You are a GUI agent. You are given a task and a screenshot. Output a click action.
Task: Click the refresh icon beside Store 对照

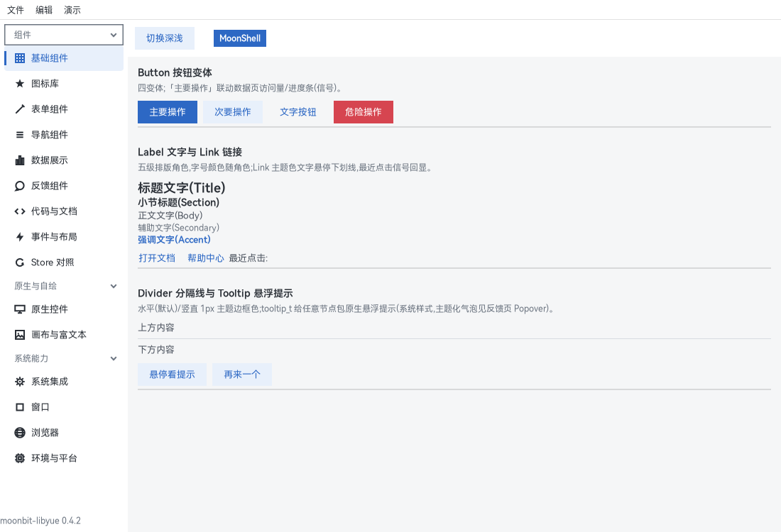pos(20,262)
